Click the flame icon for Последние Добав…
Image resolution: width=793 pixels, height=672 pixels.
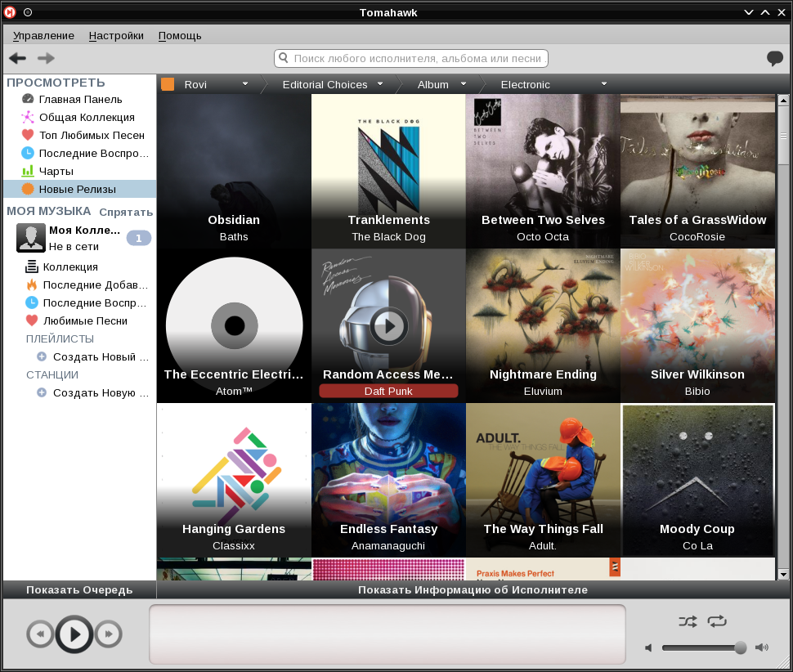pyautogui.click(x=32, y=284)
